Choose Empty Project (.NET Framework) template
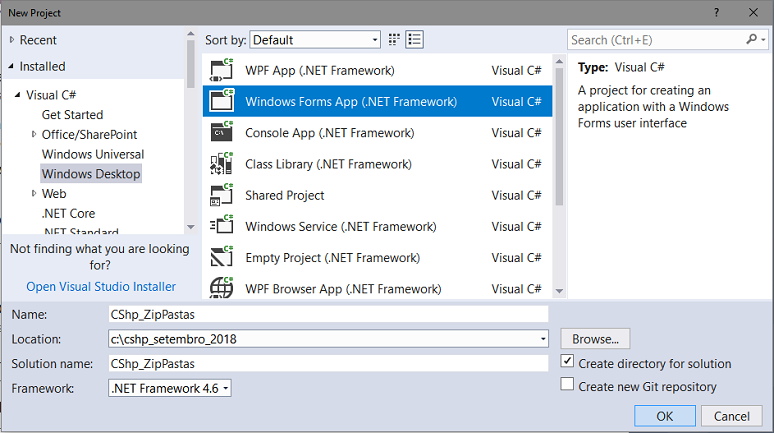This screenshot has height=433, width=774. click(333, 257)
